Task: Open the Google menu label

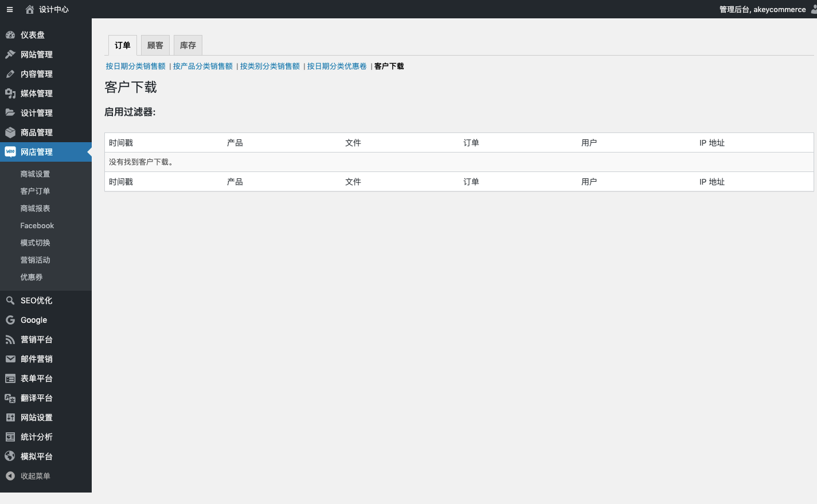Action: (x=34, y=320)
